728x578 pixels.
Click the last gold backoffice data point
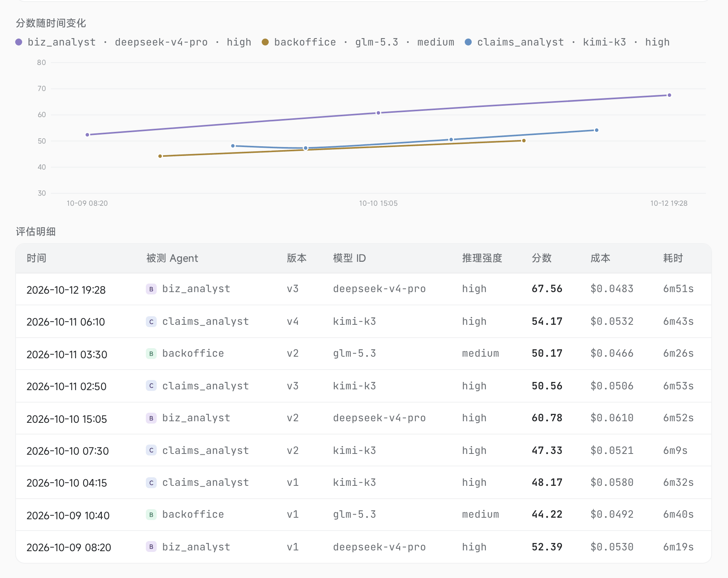[524, 141]
